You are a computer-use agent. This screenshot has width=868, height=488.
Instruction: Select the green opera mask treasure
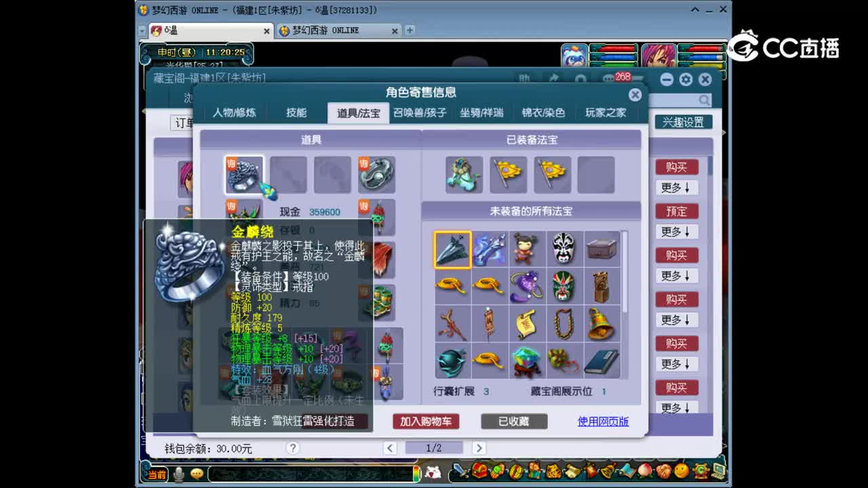pos(564,287)
